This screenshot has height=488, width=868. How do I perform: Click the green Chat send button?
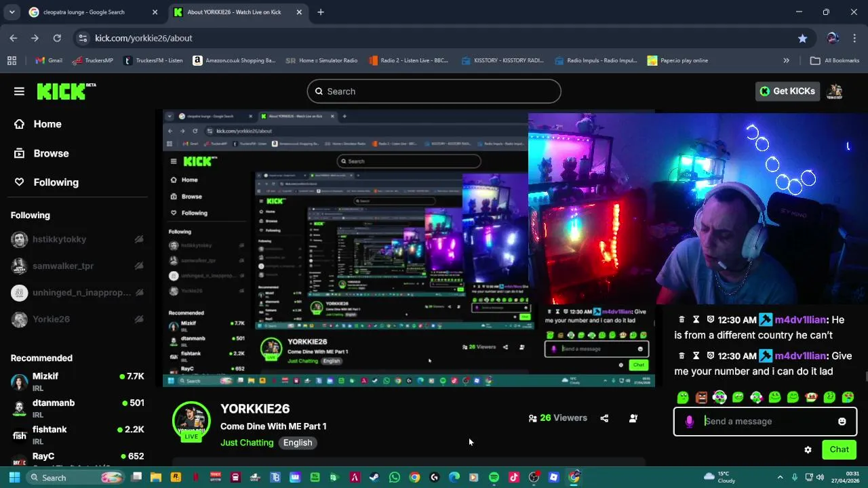[x=839, y=449]
